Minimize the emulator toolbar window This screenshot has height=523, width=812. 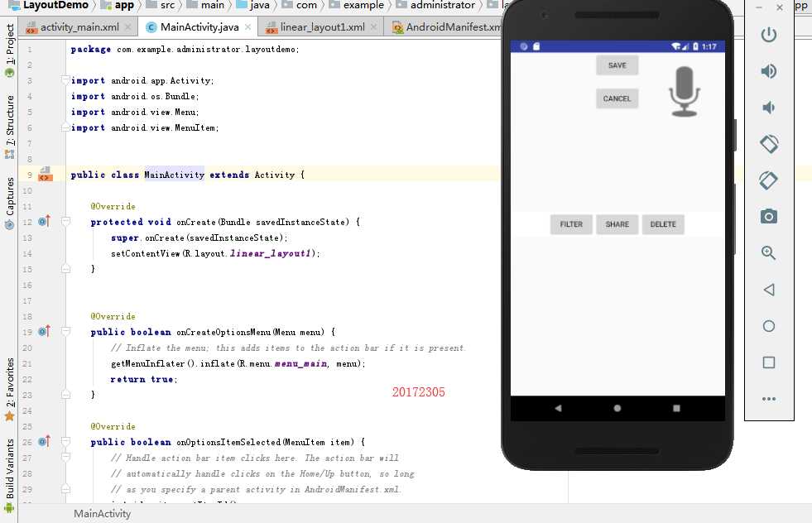pos(759,7)
